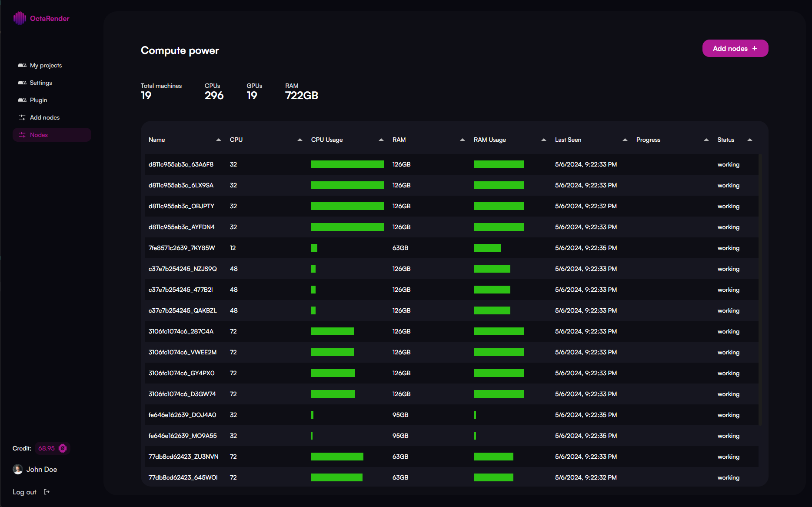
Task: Sort by CPU Usage column arrow
Action: click(x=381, y=140)
